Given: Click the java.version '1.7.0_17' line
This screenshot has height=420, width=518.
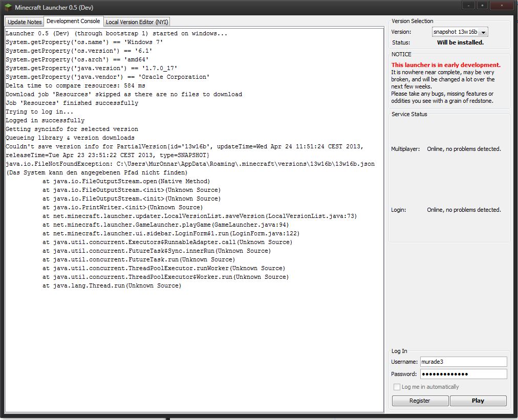Looking at the screenshot, I should click(x=92, y=68).
